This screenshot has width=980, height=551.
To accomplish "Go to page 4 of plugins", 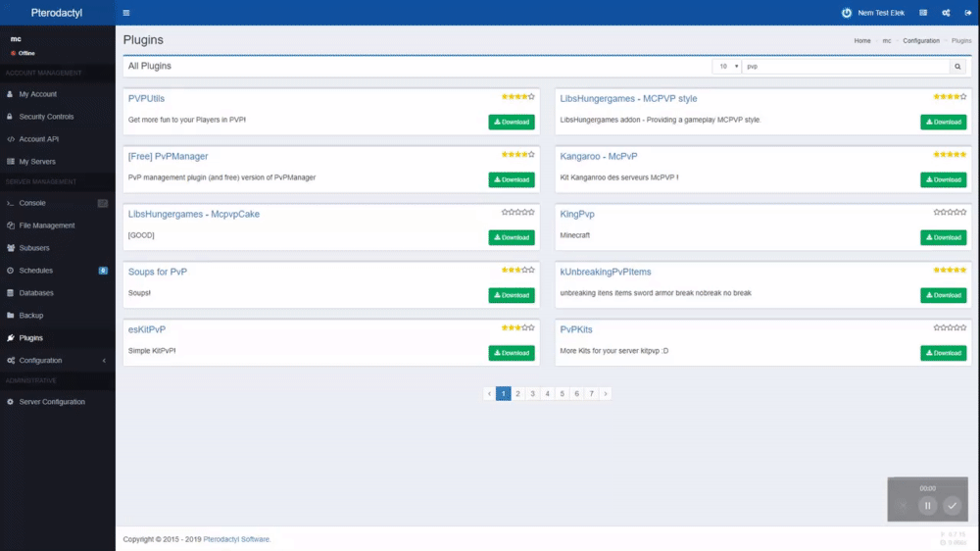I will (548, 393).
